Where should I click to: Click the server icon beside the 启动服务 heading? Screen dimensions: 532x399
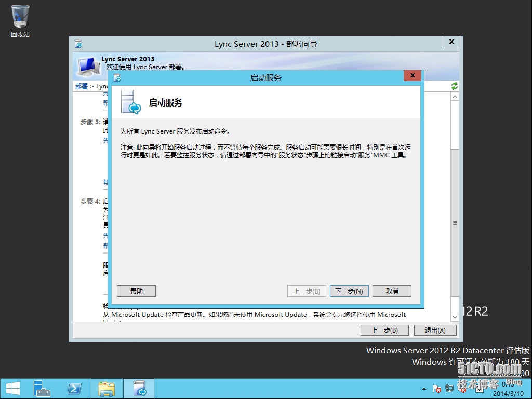point(130,102)
